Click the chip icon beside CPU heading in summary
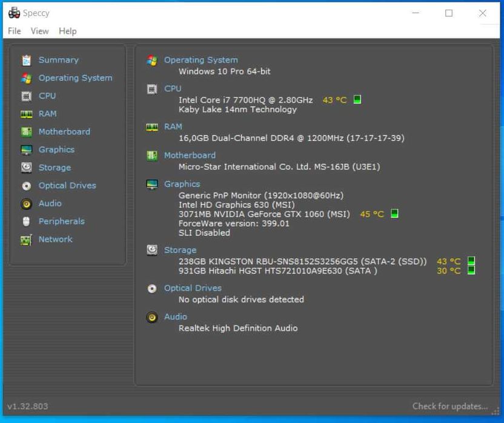Image resolution: width=504 pixels, height=423 pixels. tap(152, 89)
